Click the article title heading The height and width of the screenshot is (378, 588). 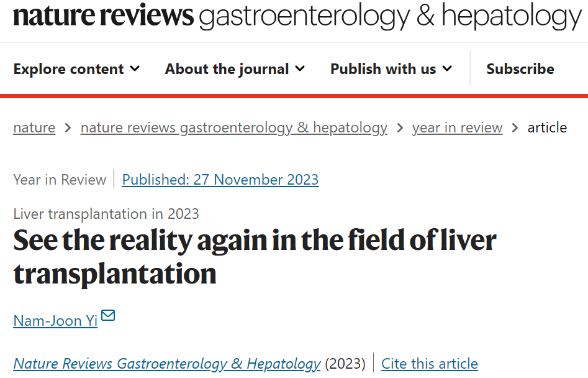[x=255, y=257]
